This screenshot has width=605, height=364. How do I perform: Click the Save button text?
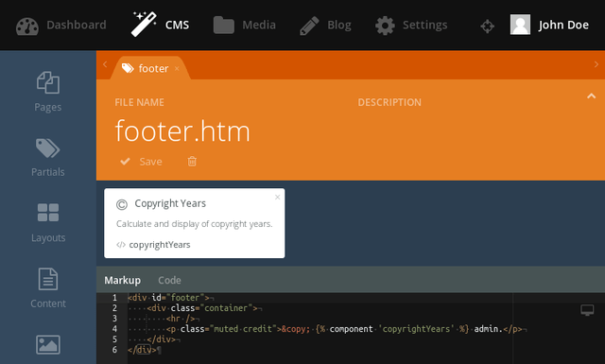(151, 162)
